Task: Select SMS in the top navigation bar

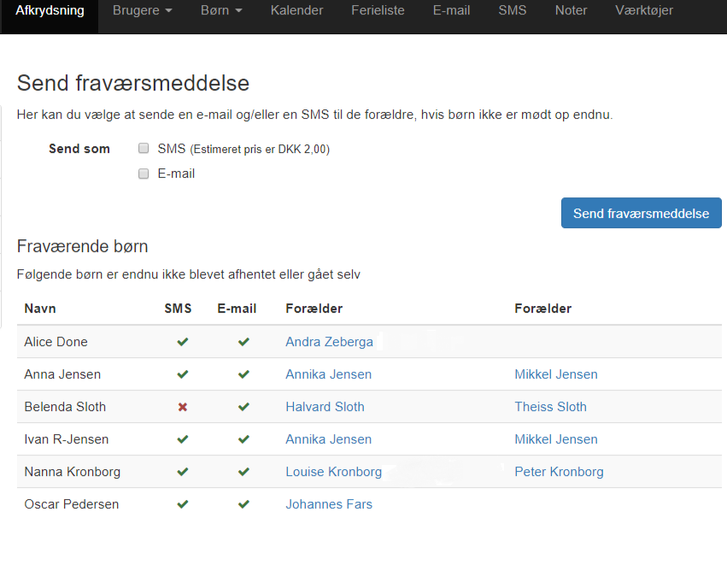Action: (x=513, y=10)
